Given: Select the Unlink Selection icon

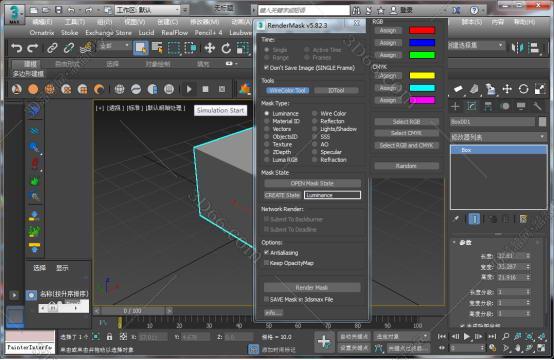Looking at the screenshot, I should tap(69, 48).
